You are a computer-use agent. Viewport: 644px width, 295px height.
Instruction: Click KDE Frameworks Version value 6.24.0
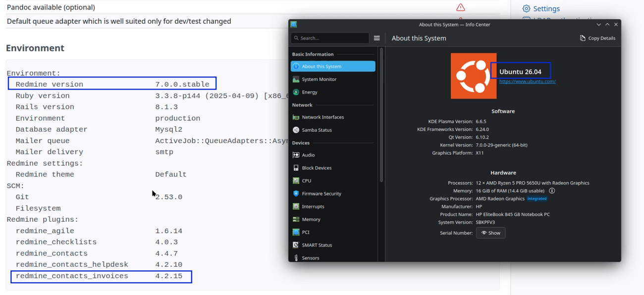coord(483,129)
